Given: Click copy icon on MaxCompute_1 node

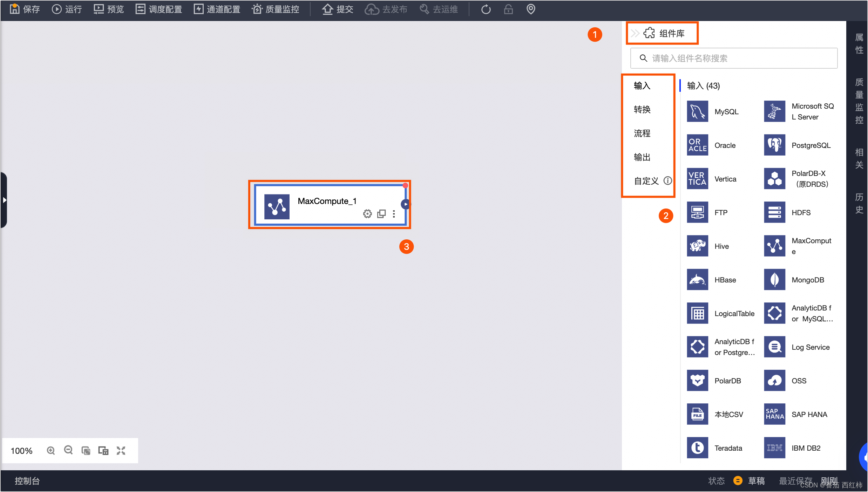Looking at the screenshot, I should pos(381,214).
